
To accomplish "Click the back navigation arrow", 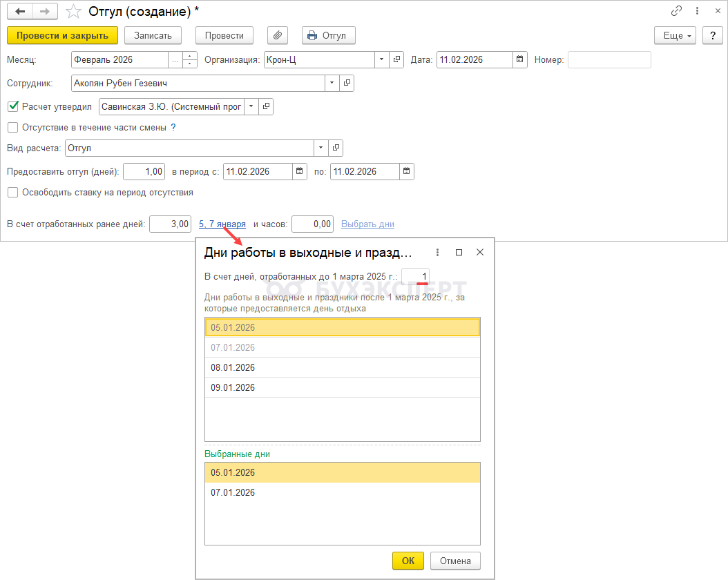I will 20,12.
